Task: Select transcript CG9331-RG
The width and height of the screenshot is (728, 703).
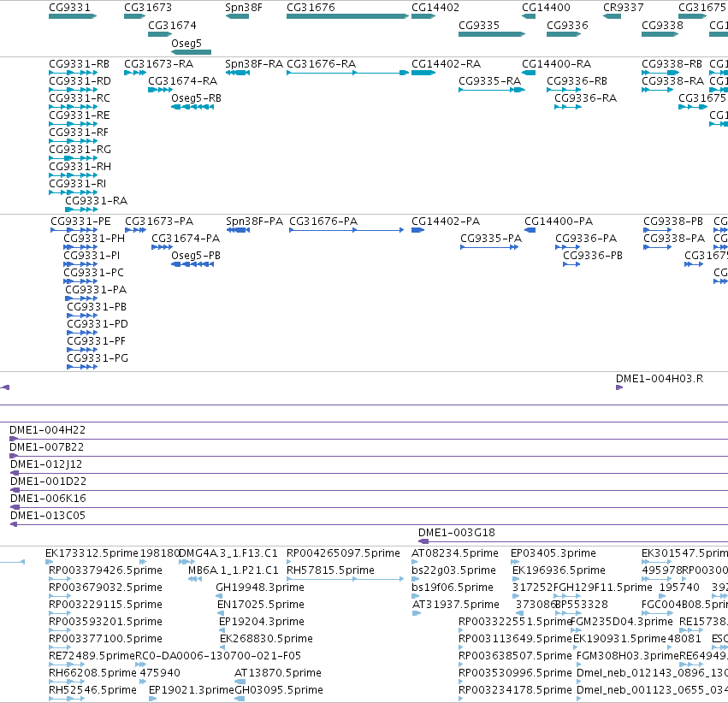Action: point(73,158)
